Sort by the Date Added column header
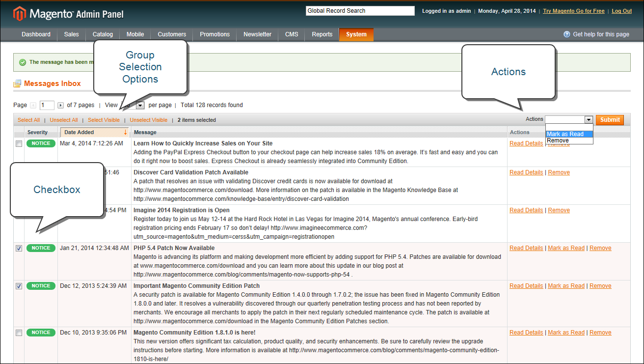The image size is (644, 364). pos(94,132)
